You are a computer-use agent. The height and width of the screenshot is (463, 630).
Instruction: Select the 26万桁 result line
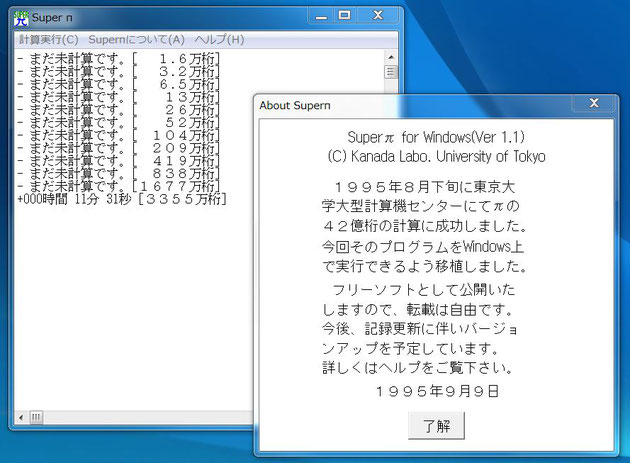click(x=119, y=110)
